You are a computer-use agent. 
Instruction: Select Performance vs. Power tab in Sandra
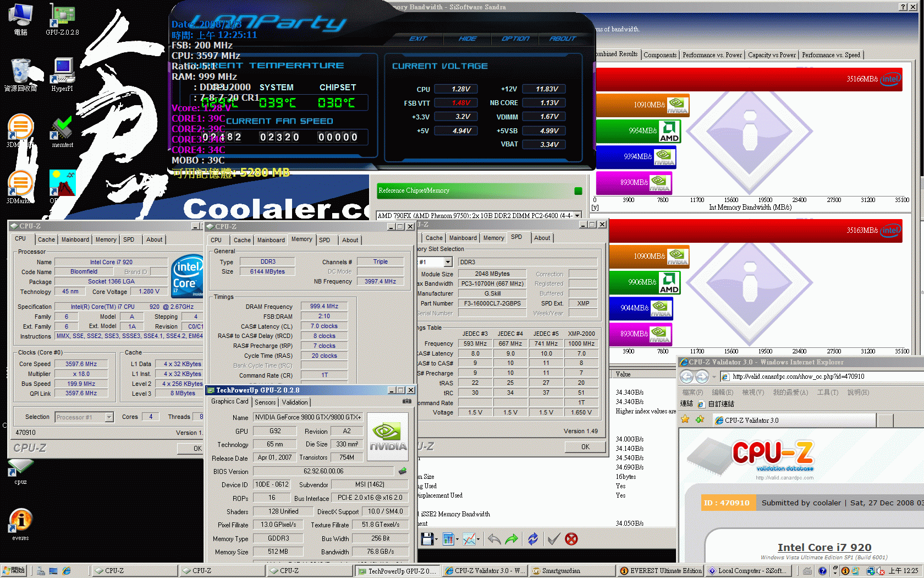(712, 55)
